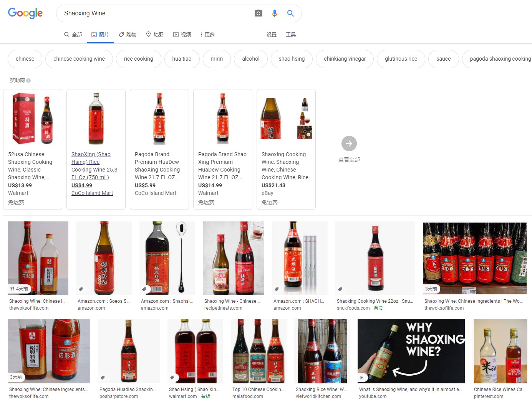Switch to the 视频 (Videos) tab
The width and height of the screenshot is (532, 401).
182,35
